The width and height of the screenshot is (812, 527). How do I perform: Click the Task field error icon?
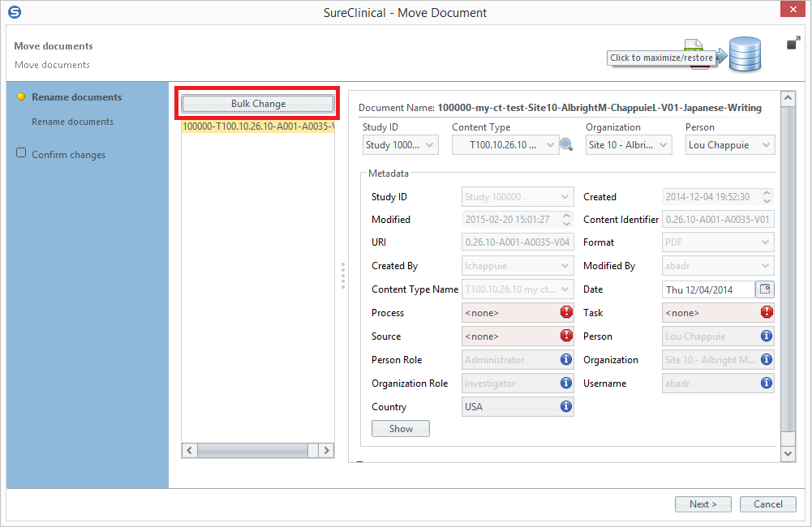(x=767, y=312)
